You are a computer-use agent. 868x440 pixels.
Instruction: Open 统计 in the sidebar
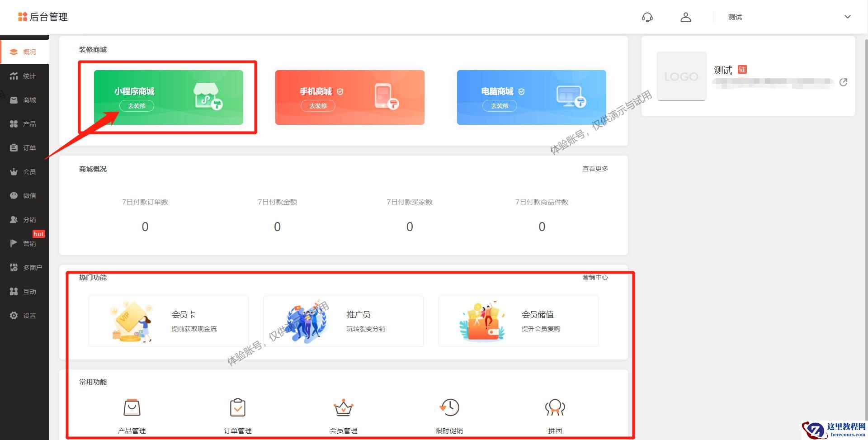(24, 76)
